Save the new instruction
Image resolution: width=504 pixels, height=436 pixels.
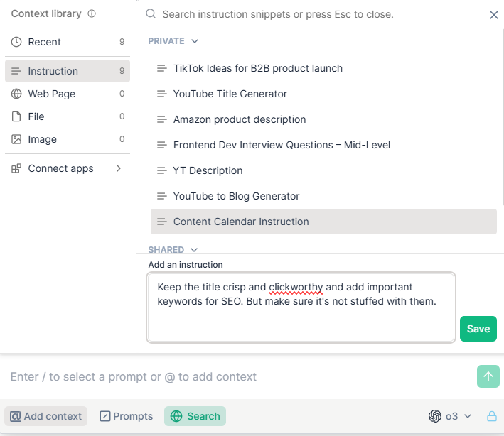click(x=478, y=329)
